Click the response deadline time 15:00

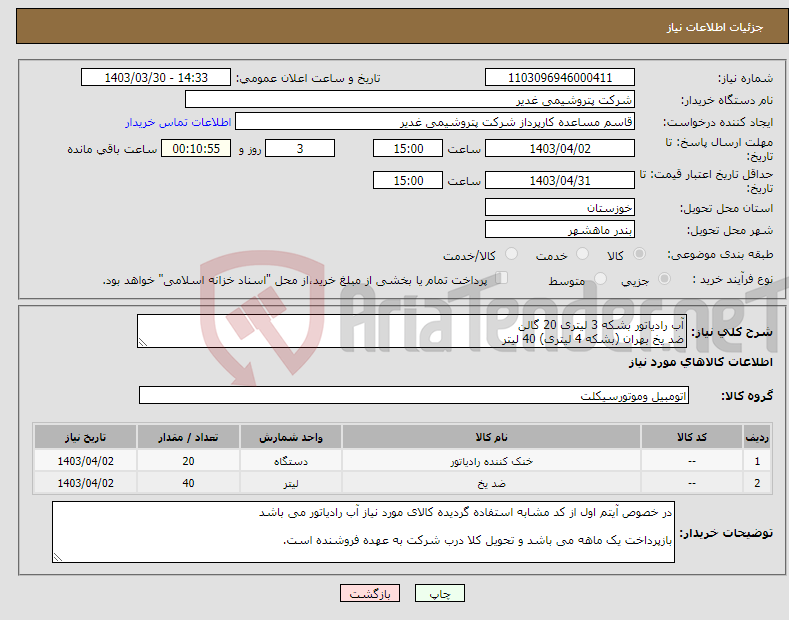408,148
